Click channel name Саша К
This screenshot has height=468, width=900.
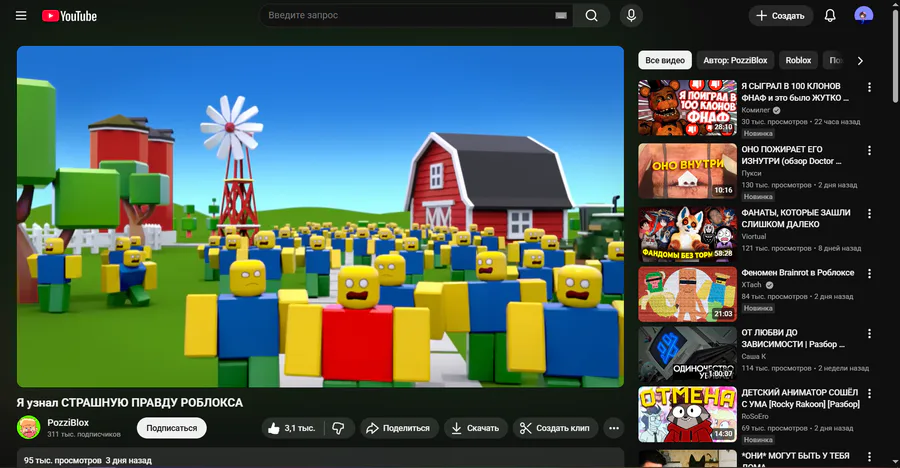(754, 357)
